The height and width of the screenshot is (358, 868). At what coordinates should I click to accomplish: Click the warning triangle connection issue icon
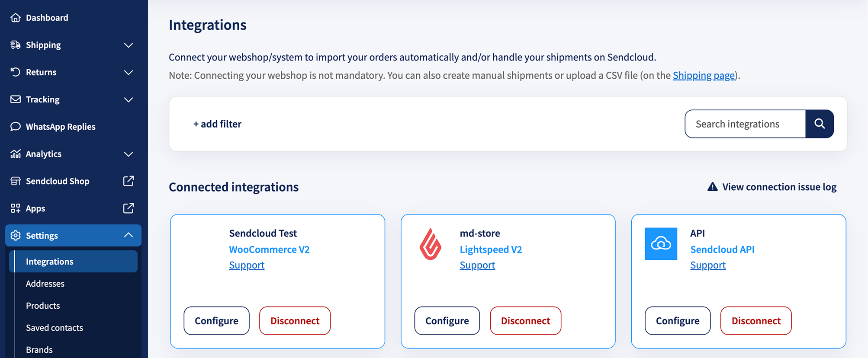click(x=712, y=187)
